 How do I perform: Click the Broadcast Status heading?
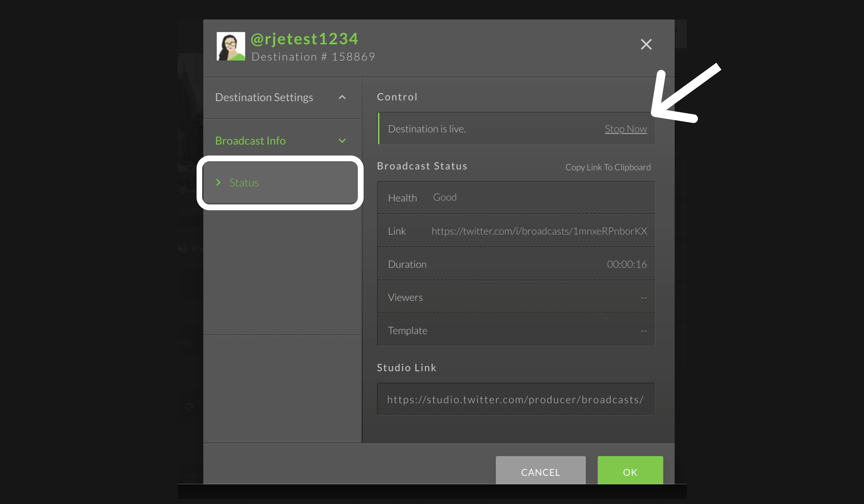pos(422,166)
